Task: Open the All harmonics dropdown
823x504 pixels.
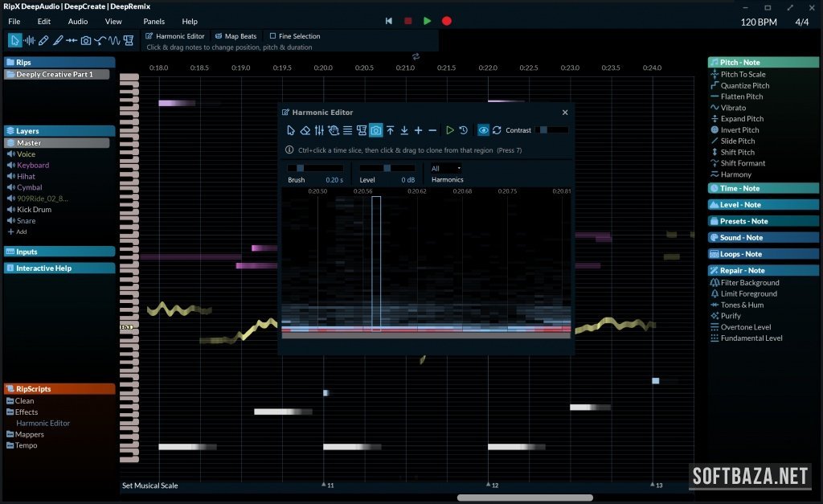Action: coord(447,169)
